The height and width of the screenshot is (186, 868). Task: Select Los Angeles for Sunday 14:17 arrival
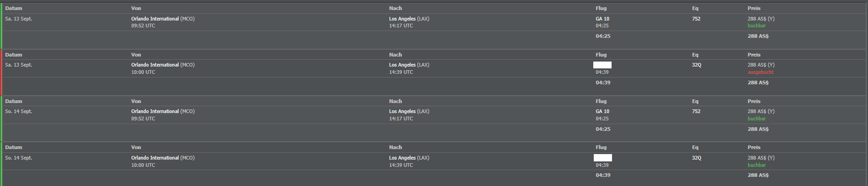click(x=402, y=111)
